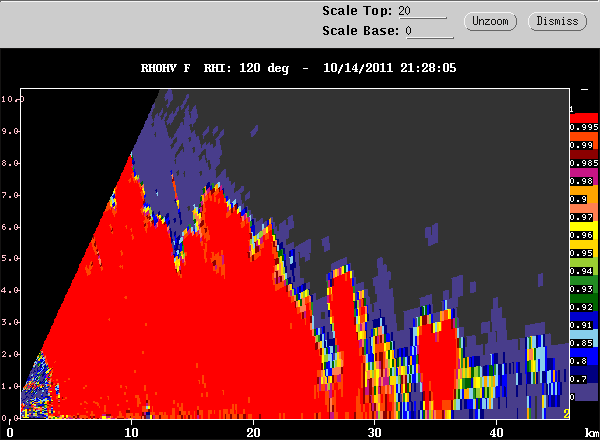Pick the dark red swatch above 0.985
This screenshot has width=600, height=440.
coord(584,154)
